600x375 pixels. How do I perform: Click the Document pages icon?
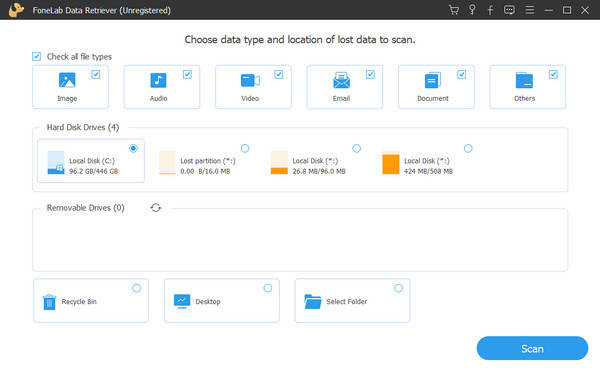433,80
